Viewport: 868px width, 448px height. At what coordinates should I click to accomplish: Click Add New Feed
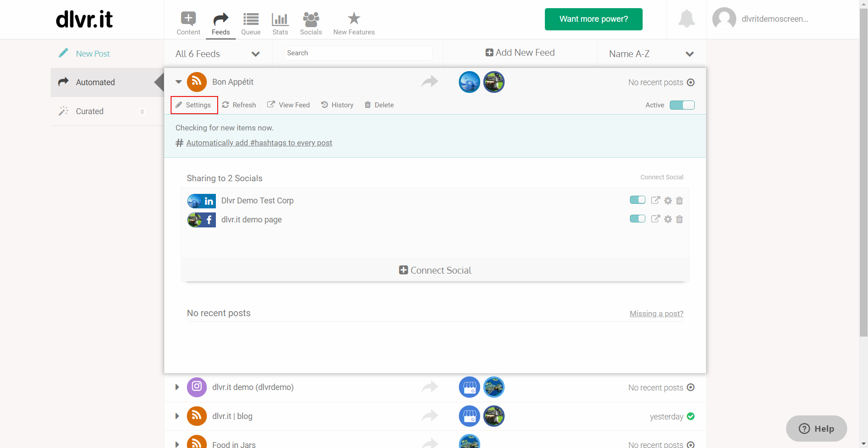pyautogui.click(x=520, y=53)
